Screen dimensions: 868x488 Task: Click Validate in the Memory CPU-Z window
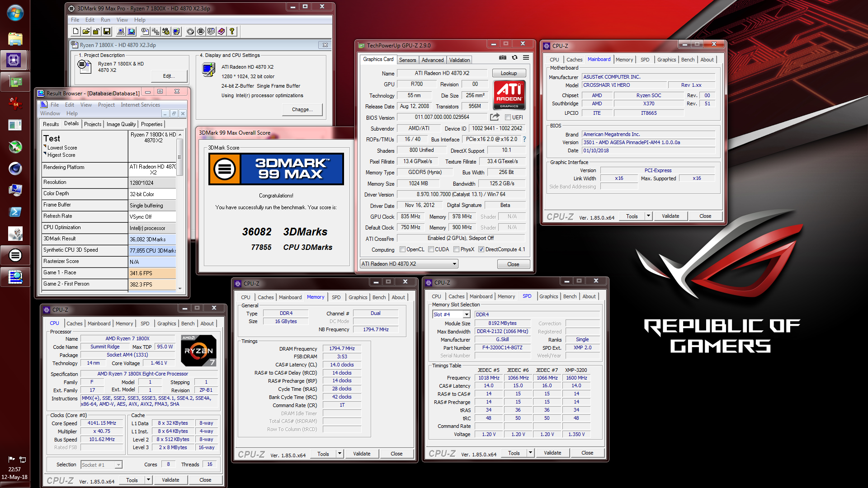[x=362, y=454]
